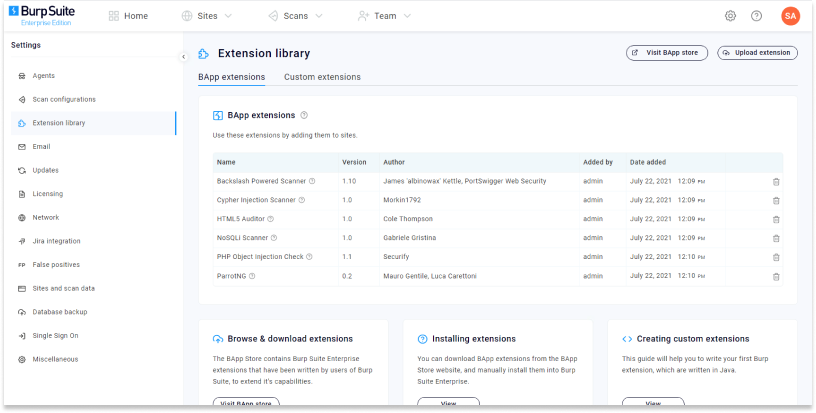Click author cell 'Morkin1792'
The image size is (816, 413).
[402, 200]
